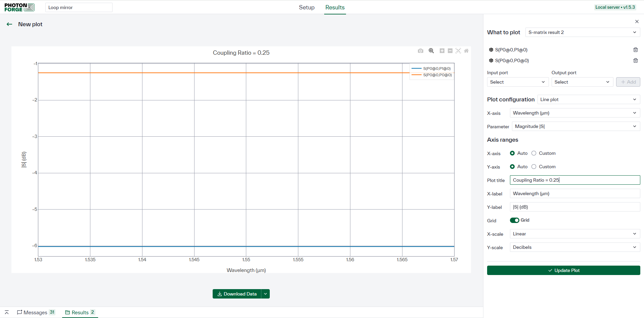Click the Local server v1.5.3 status badge

tap(615, 7)
